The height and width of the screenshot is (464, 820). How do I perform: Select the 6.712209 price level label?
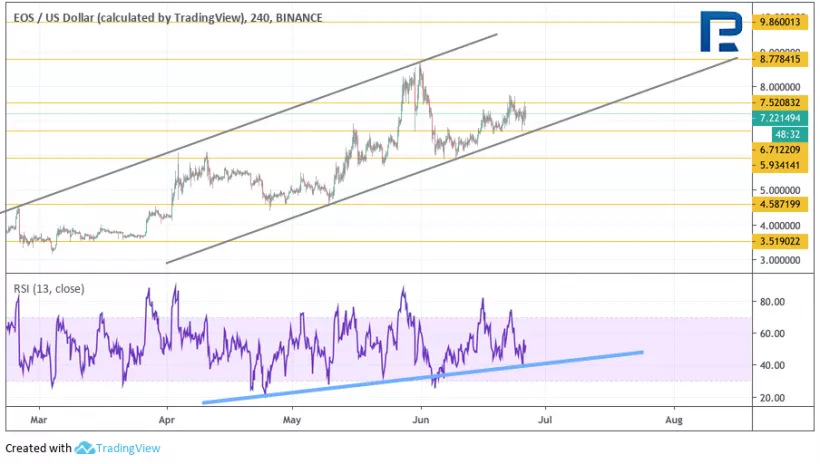coord(783,149)
